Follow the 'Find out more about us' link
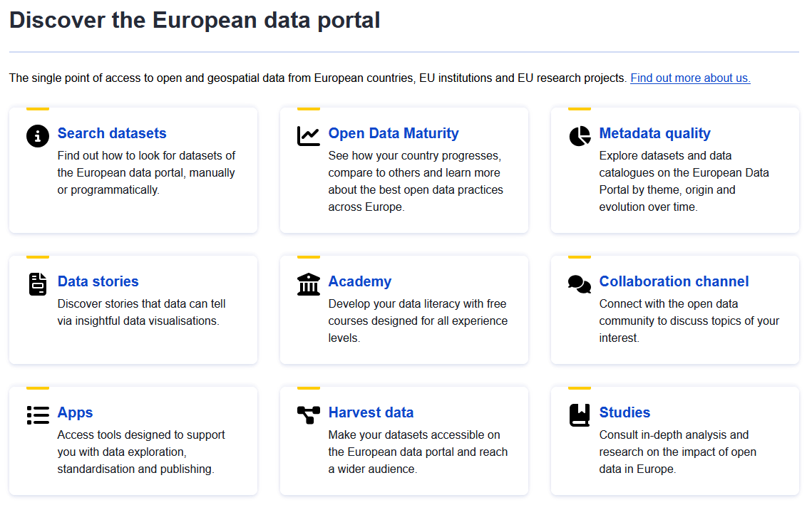Image resolution: width=812 pixels, height=510 pixels. (x=690, y=78)
